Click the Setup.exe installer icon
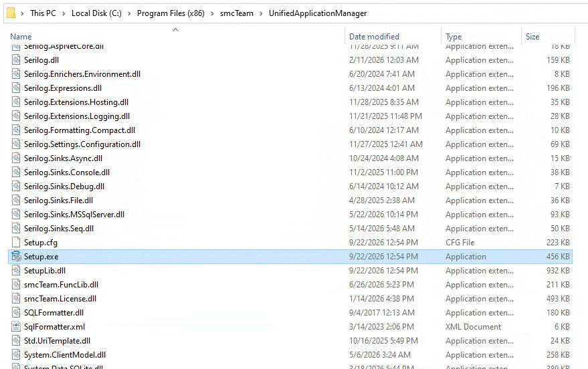The image size is (588, 369). coord(16,257)
